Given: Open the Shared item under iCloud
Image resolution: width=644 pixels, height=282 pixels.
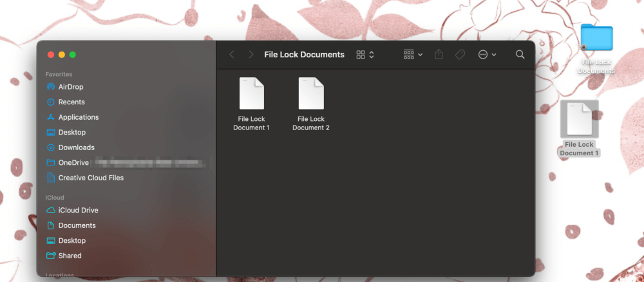Looking at the screenshot, I should pos(70,256).
